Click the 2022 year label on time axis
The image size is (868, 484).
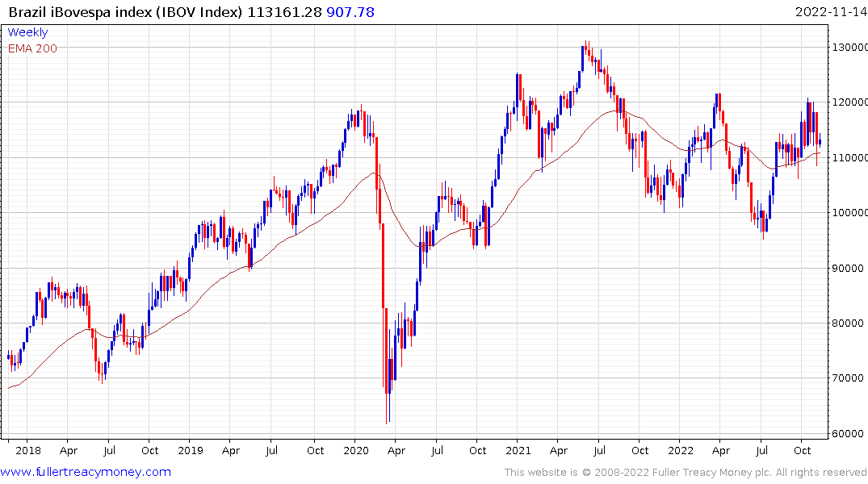click(x=681, y=450)
